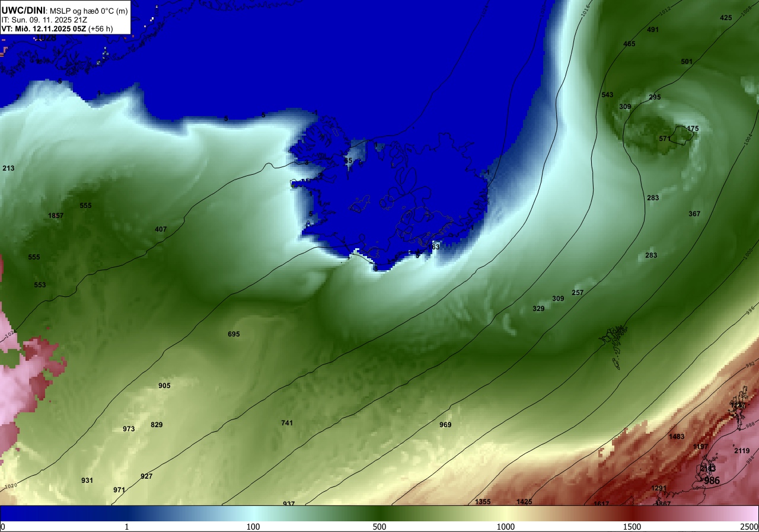Click the map value 905
This screenshot has width=759, height=532.
pyautogui.click(x=164, y=386)
